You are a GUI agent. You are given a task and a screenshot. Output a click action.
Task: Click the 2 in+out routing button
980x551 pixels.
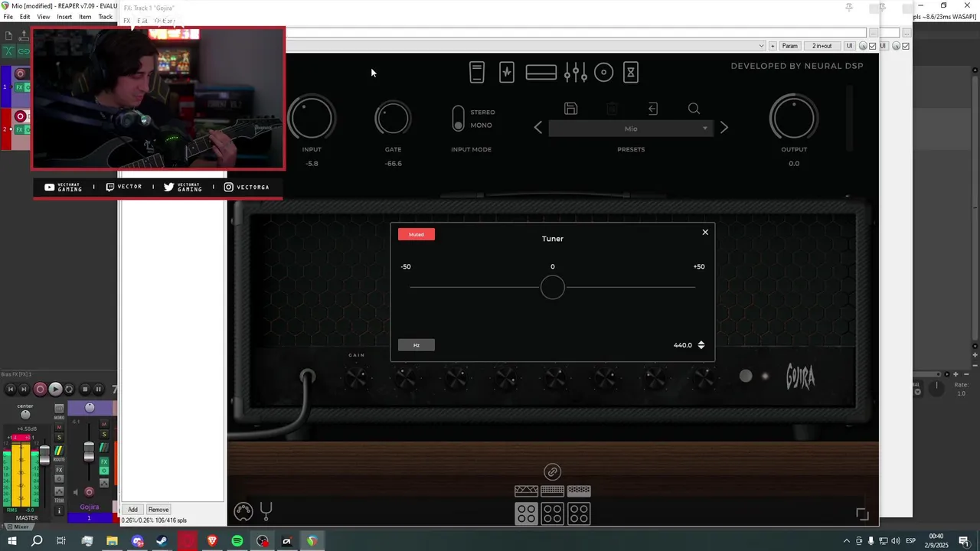[x=822, y=46]
